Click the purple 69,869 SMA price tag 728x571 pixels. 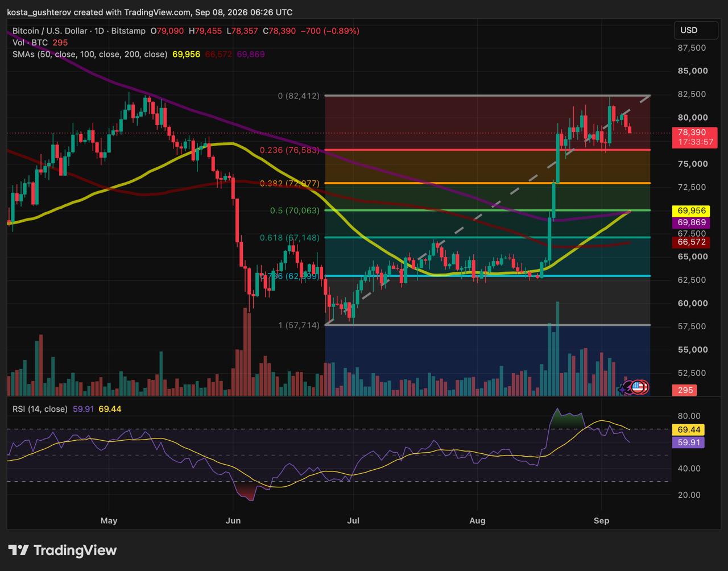(688, 222)
